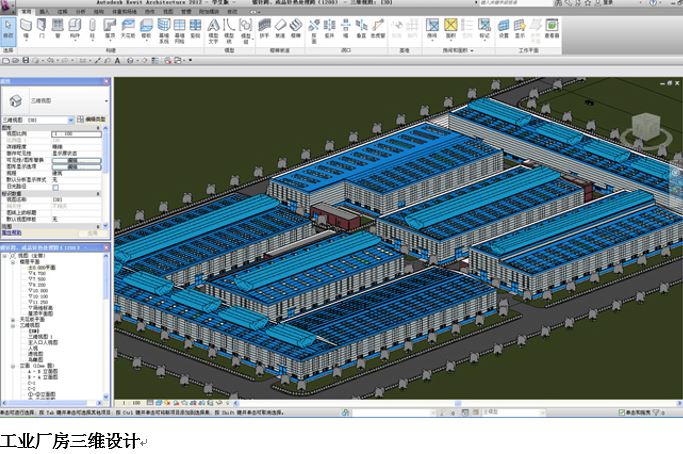This screenshot has width=683, height=454.
Task: Click the 3D view type house icon
Action: (x=16, y=101)
